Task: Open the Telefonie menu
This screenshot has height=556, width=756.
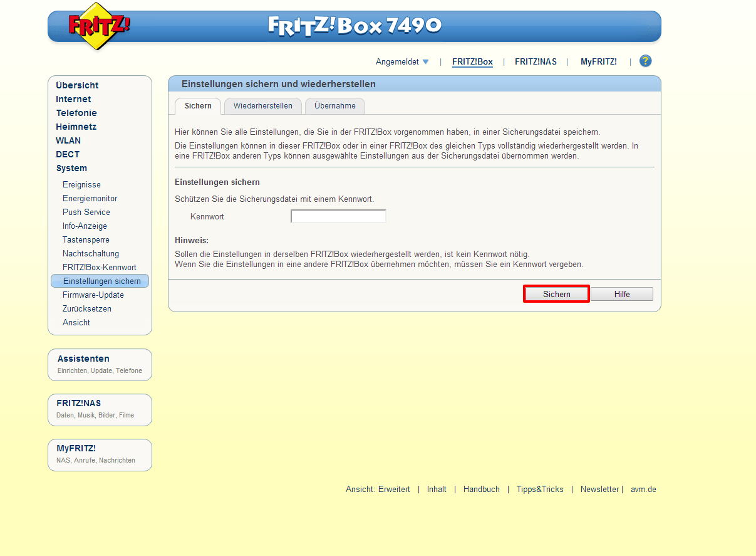Action: (x=76, y=113)
